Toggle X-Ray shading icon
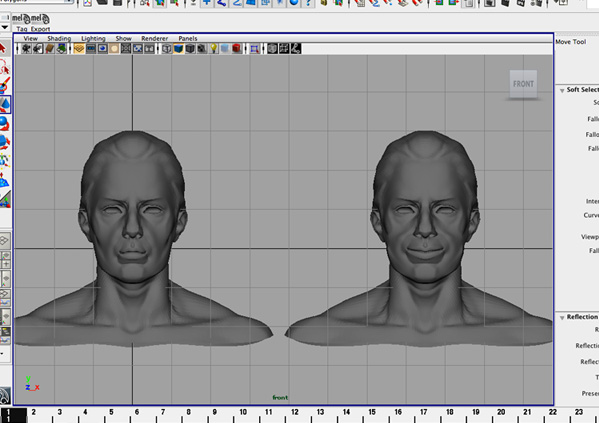The width and height of the screenshot is (599, 423). point(272,49)
